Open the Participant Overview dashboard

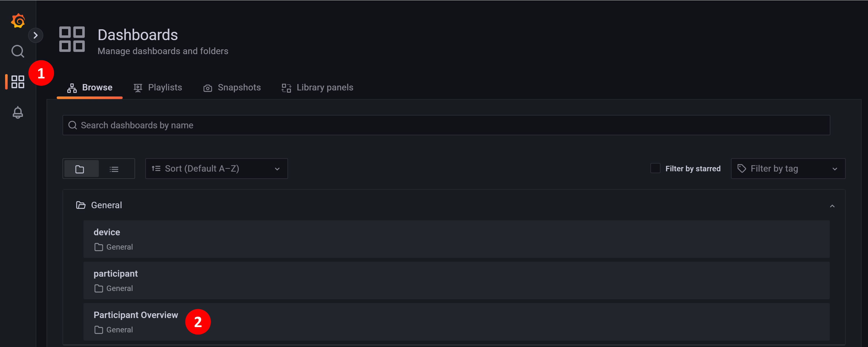click(x=136, y=315)
